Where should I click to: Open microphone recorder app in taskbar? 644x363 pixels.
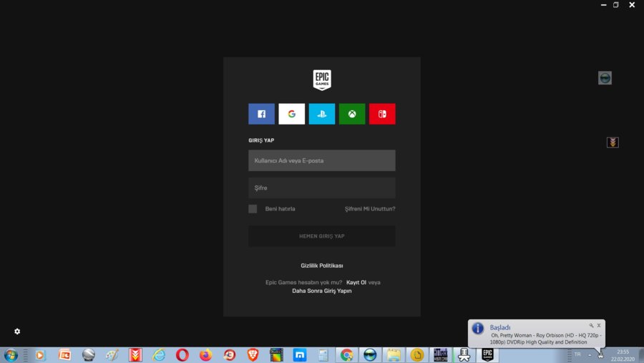pyautogui.click(x=464, y=355)
